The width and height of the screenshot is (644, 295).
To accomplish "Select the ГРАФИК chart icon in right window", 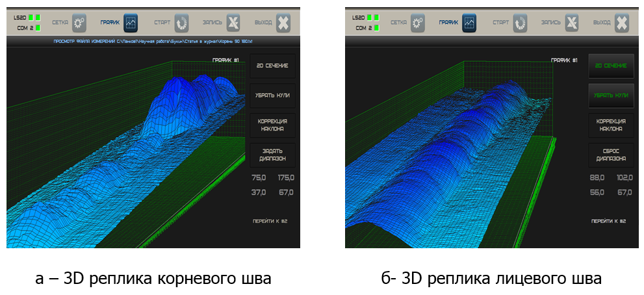I will (x=469, y=23).
